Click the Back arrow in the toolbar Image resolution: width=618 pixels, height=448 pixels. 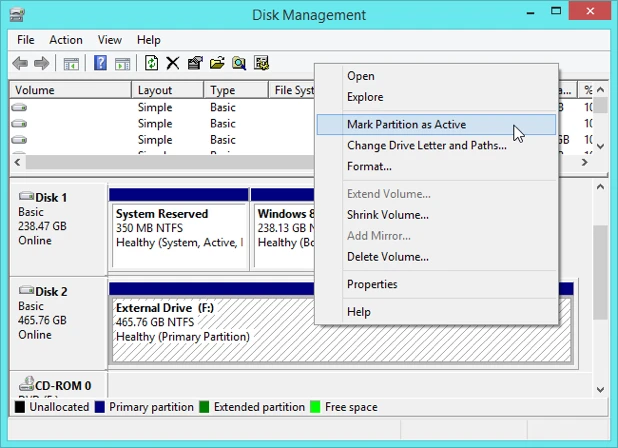coord(20,63)
